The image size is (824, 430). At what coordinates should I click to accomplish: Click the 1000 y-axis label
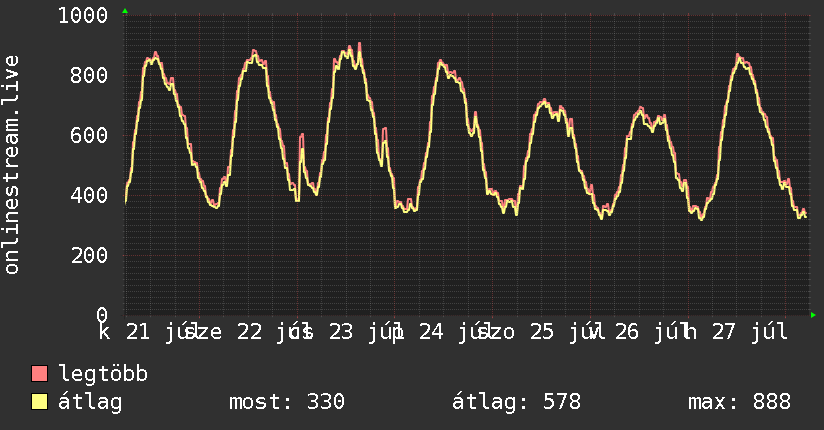(83, 15)
